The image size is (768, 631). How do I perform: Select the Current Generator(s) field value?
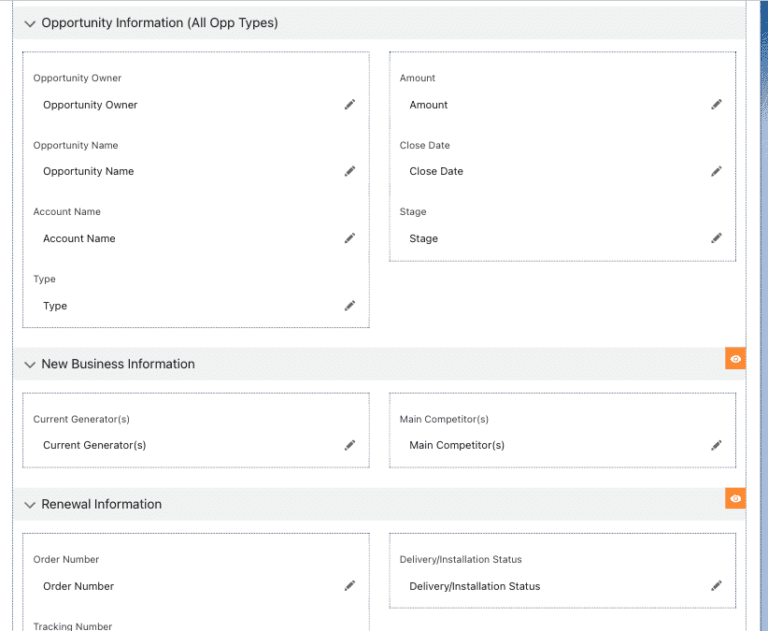click(95, 445)
